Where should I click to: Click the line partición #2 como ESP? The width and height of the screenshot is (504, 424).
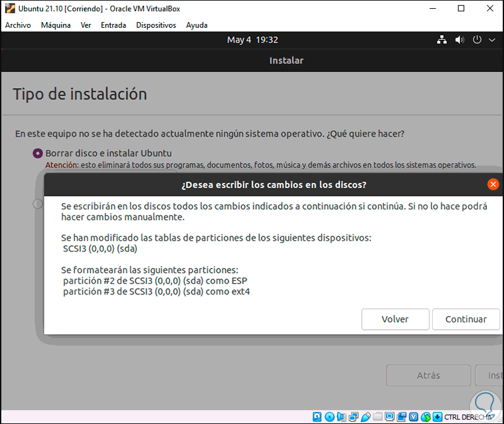tap(155, 281)
